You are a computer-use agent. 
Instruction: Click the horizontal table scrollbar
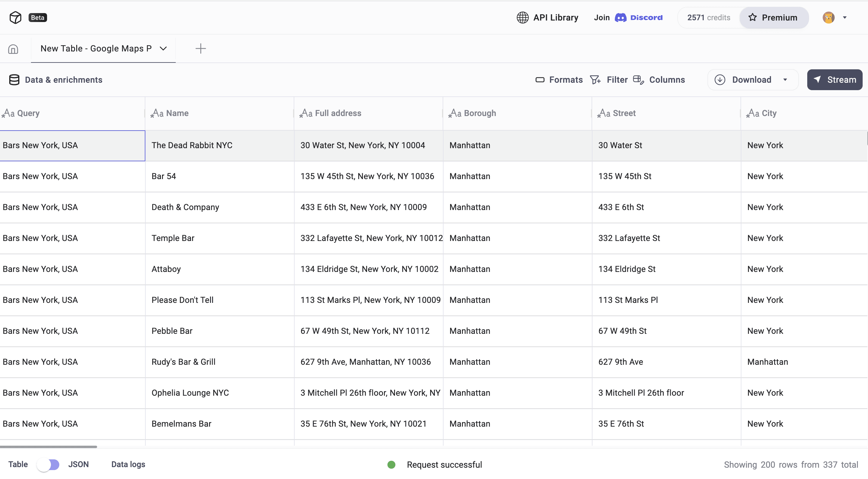point(49,447)
